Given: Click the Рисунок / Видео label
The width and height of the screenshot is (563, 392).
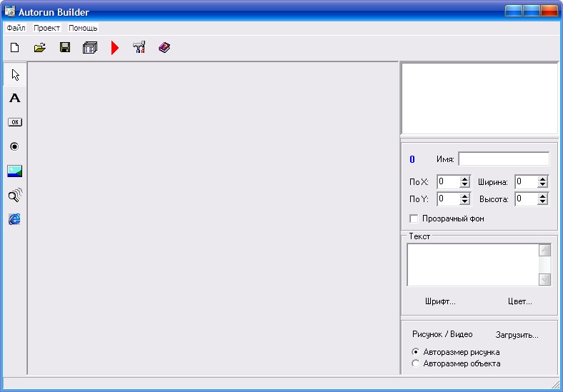Looking at the screenshot, I should click(442, 334).
